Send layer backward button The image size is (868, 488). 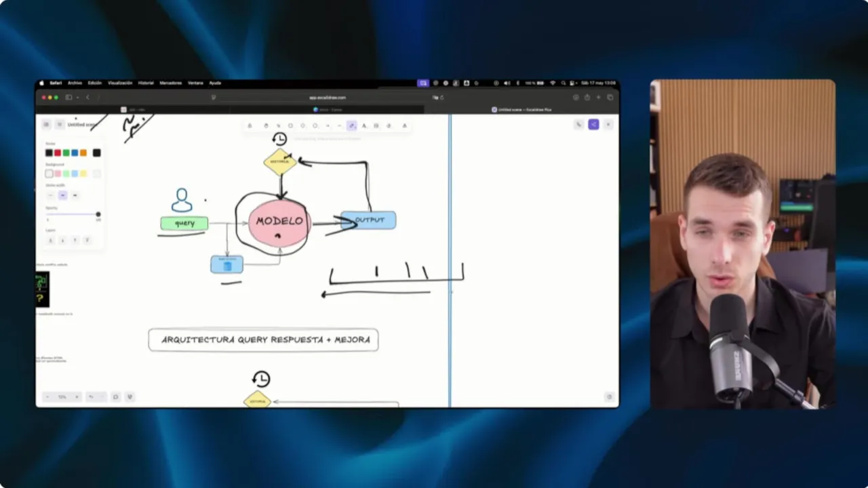(x=62, y=240)
